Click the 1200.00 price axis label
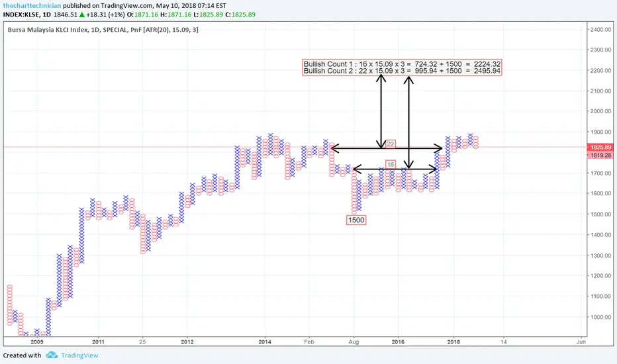The width and height of the screenshot is (617, 364). (x=601, y=276)
